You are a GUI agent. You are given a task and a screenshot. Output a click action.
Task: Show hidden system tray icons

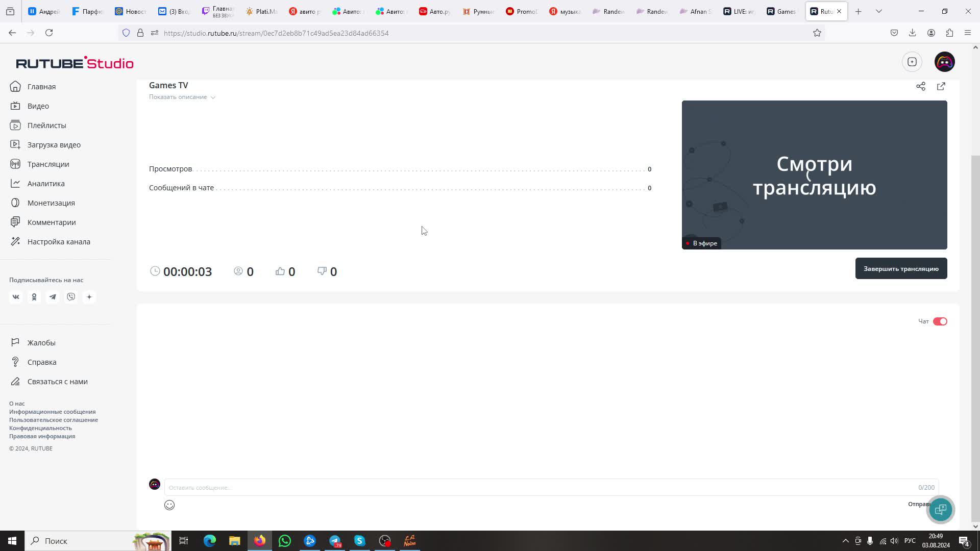point(845,541)
